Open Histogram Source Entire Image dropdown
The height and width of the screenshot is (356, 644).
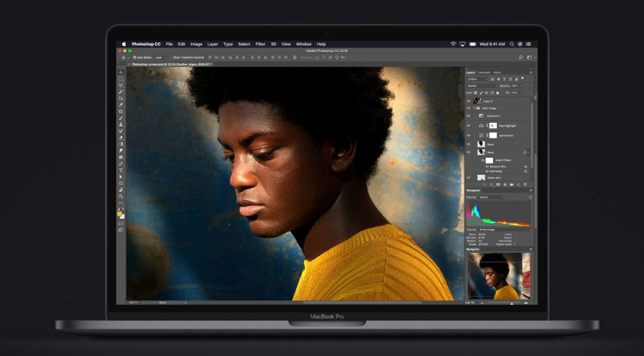505,230
